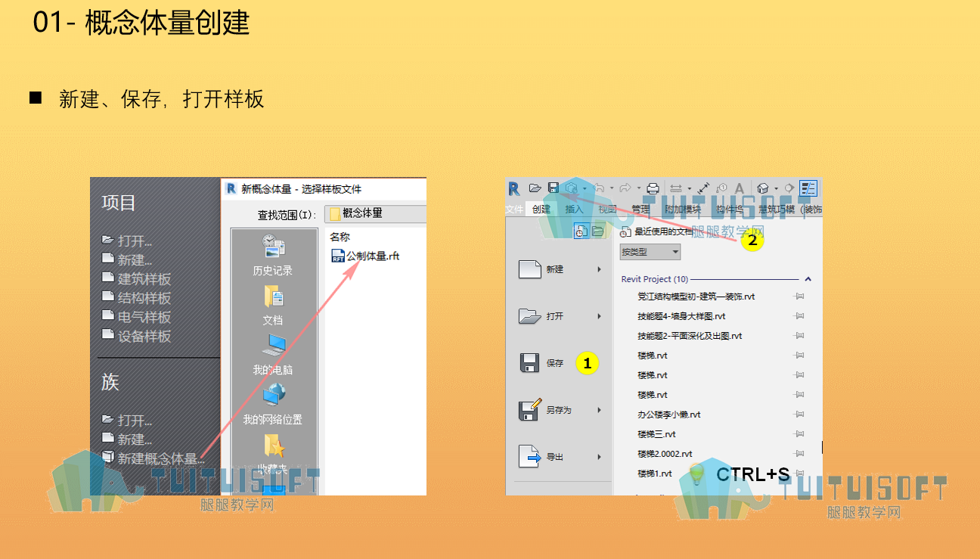Screen dimensions: 980x559
Task: Pin 楼梯三.rvt to the recent list
Action: click(799, 434)
